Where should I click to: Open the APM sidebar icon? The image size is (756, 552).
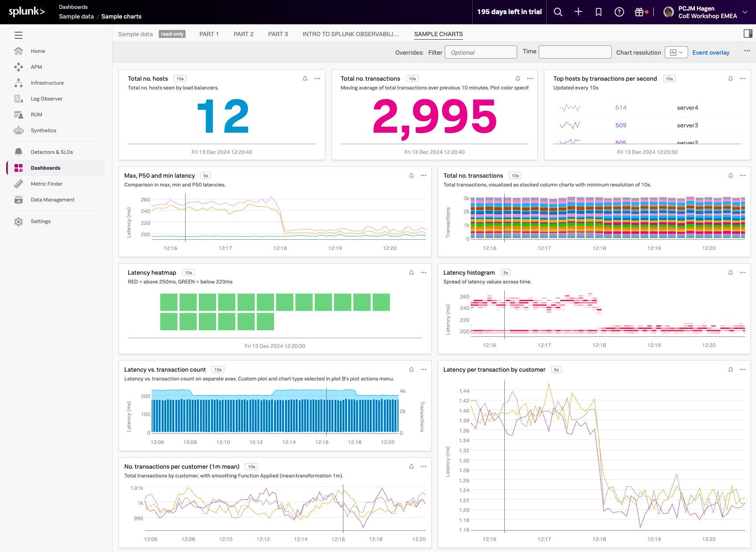coord(19,67)
